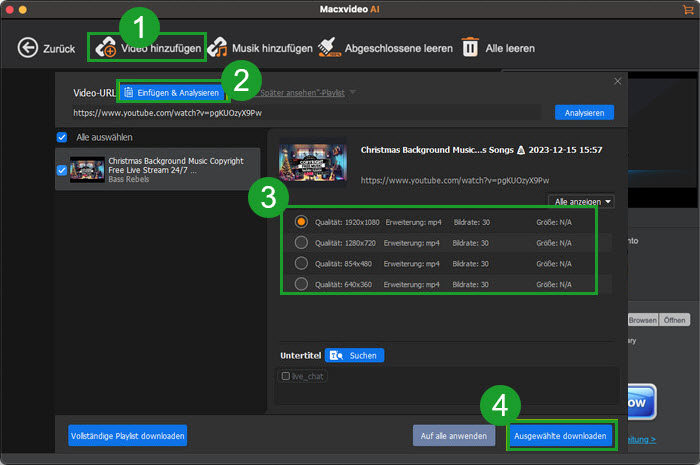Open the shopping cart icon in title bar
The image size is (700, 465).
point(688,9)
